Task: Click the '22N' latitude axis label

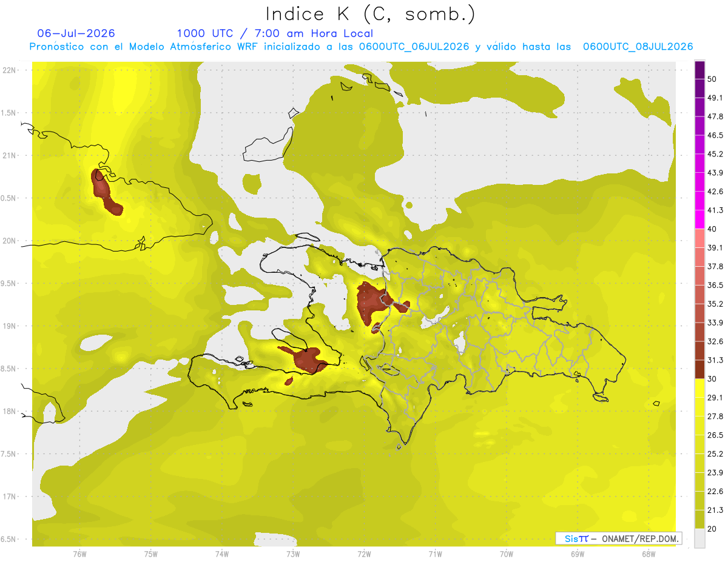Action: (10, 70)
